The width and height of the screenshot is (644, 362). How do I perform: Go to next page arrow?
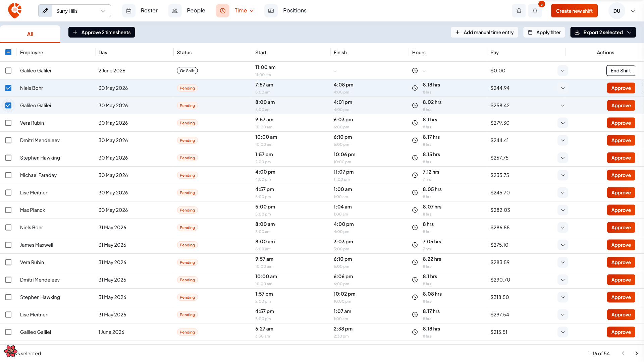[x=636, y=353]
